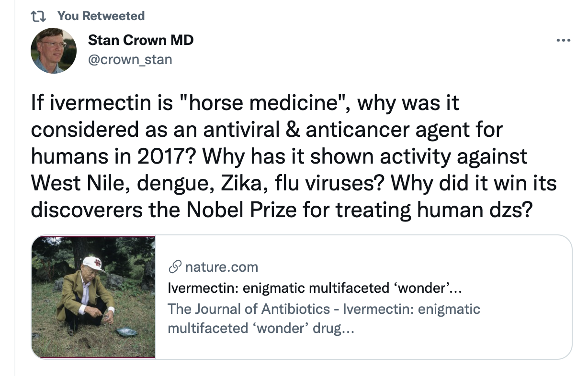Click the "You Retweeted" label
This screenshot has width=588, height=376.
point(101,16)
